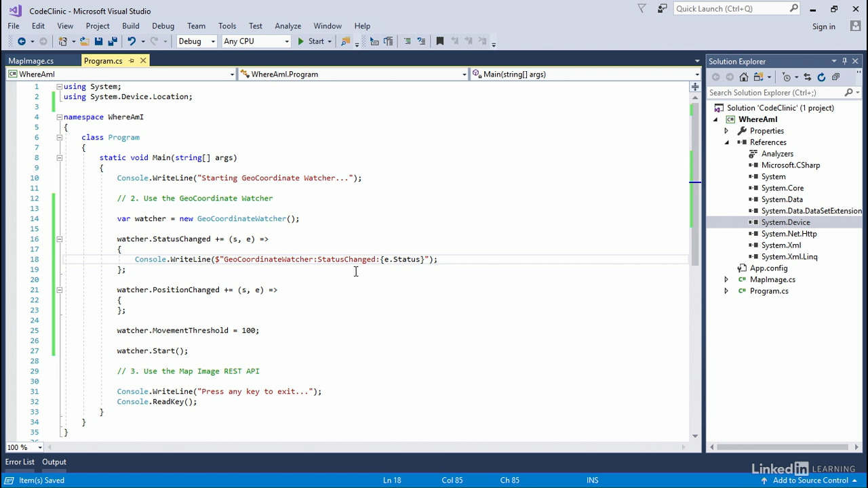The height and width of the screenshot is (488, 868).
Task: Undo the last edit via toolbar
Action: click(x=131, y=41)
